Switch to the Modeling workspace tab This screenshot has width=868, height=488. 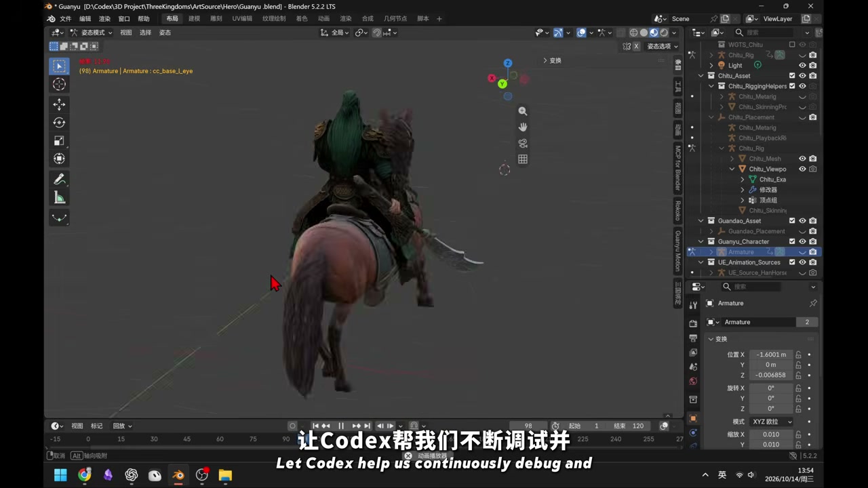click(x=195, y=19)
